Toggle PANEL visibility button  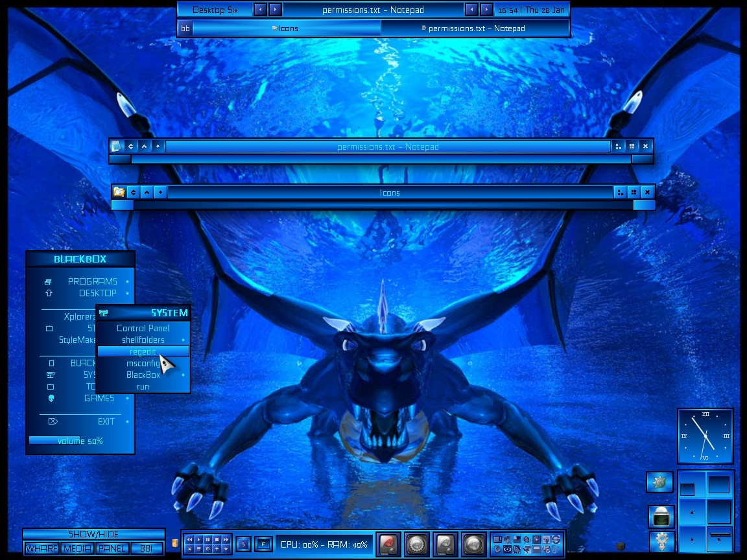point(112,548)
